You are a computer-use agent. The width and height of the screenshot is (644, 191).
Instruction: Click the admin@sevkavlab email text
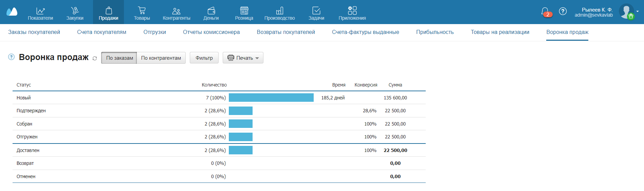click(594, 15)
